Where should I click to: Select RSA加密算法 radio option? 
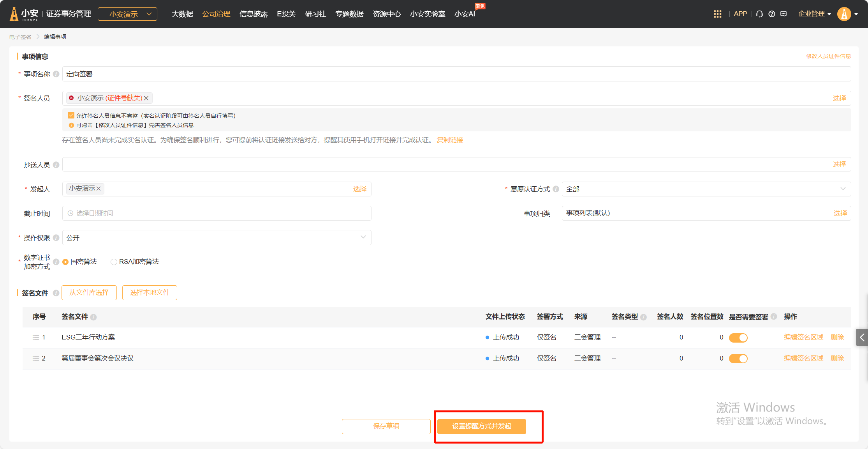pyautogui.click(x=114, y=262)
